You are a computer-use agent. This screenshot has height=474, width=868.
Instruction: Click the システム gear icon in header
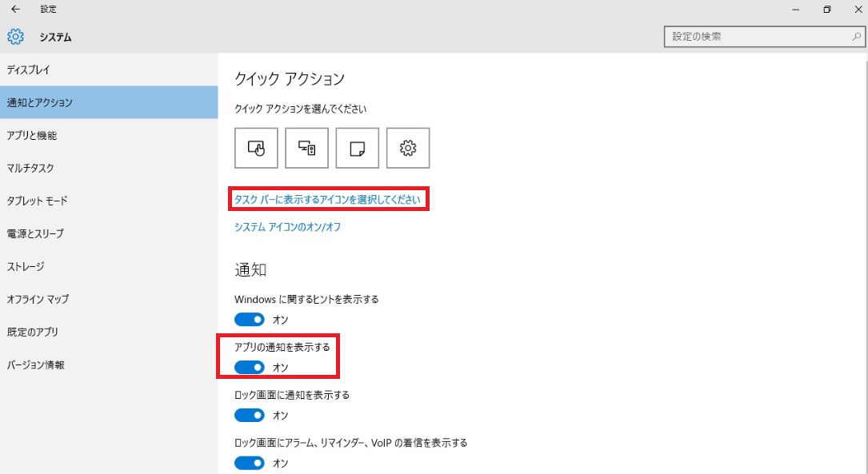coord(15,37)
